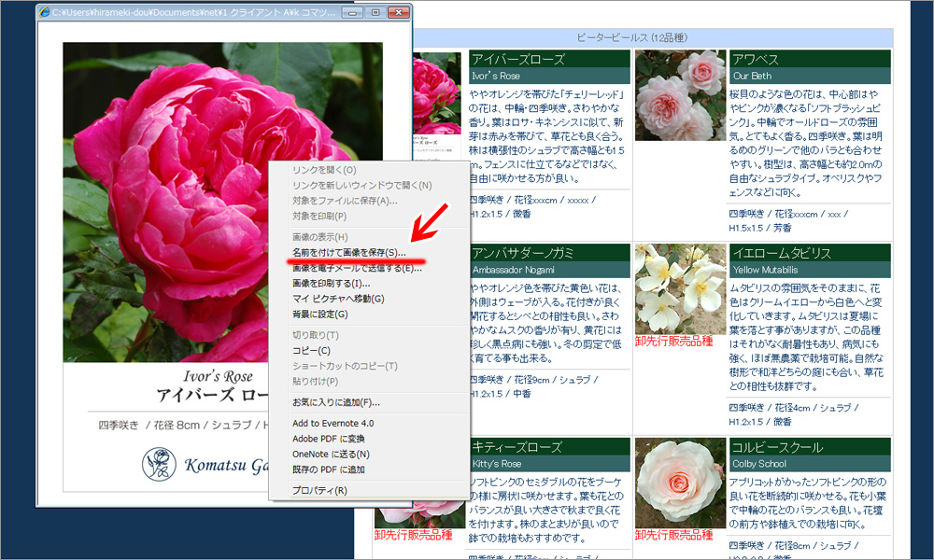Choose Adobe PDF に変換 menu entry

pos(328,439)
